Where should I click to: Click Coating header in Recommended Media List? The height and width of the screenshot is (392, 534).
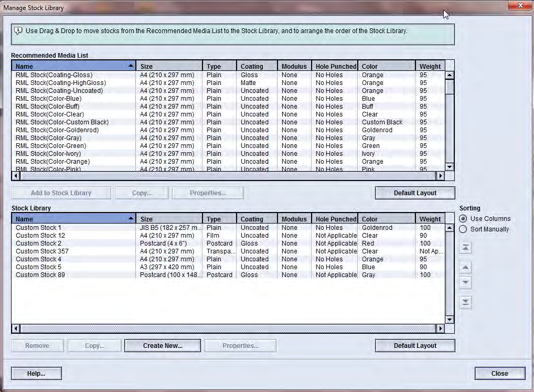(x=257, y=66)
